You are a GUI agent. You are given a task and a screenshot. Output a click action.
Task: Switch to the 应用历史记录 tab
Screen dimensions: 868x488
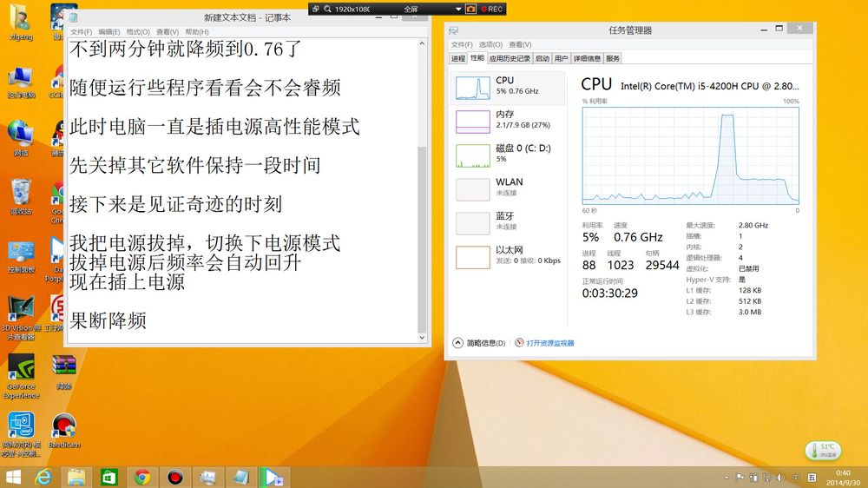(510, 58)
